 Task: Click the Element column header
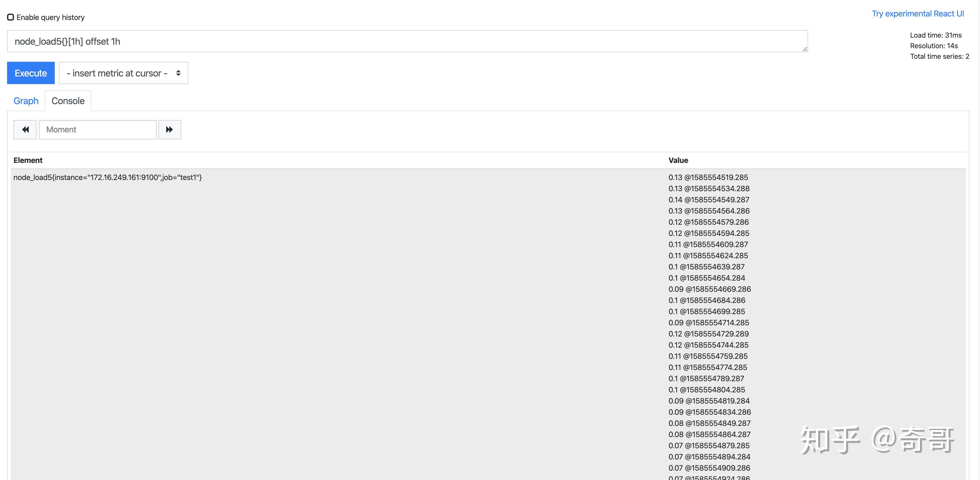pyautogui.click(x=28, y=160)
